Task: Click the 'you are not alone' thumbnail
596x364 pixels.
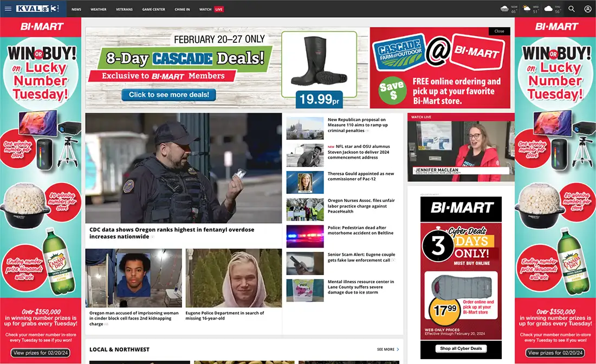Action: click(x=305, y=290)
